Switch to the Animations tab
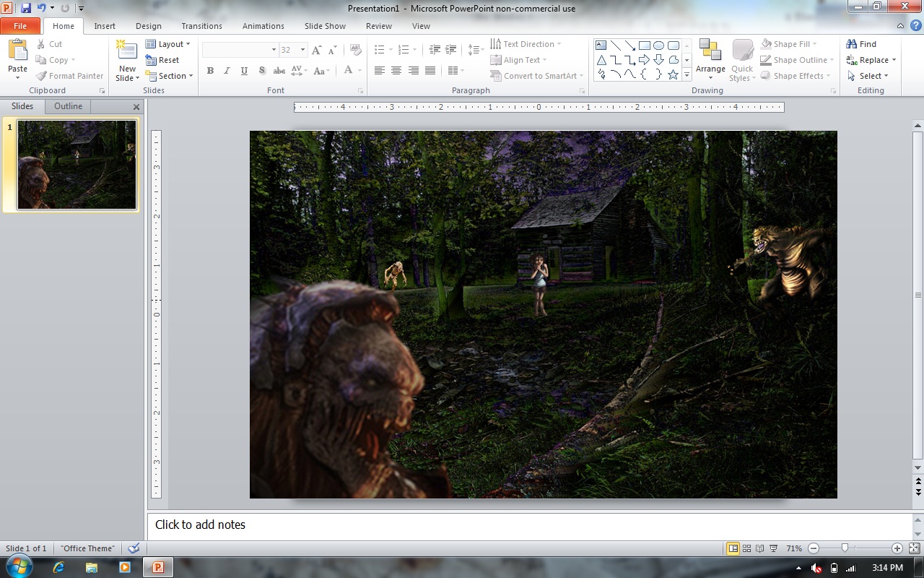 pos(263,26)
